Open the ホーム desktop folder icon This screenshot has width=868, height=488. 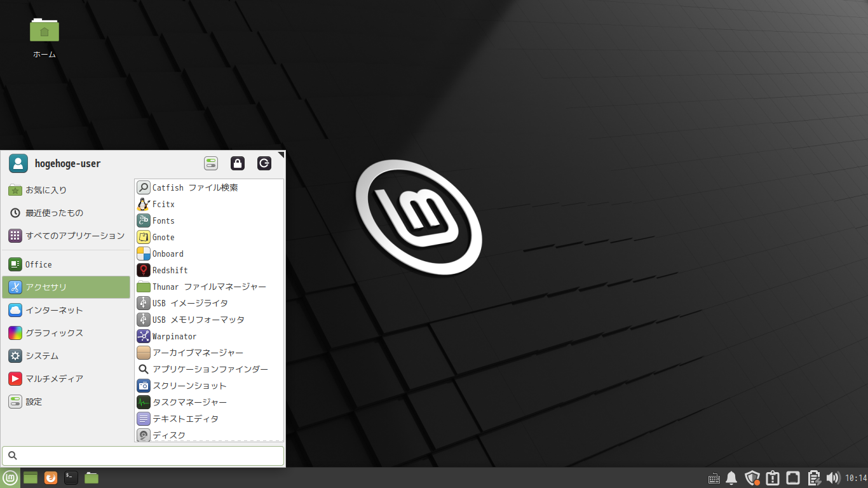point(44,30)
